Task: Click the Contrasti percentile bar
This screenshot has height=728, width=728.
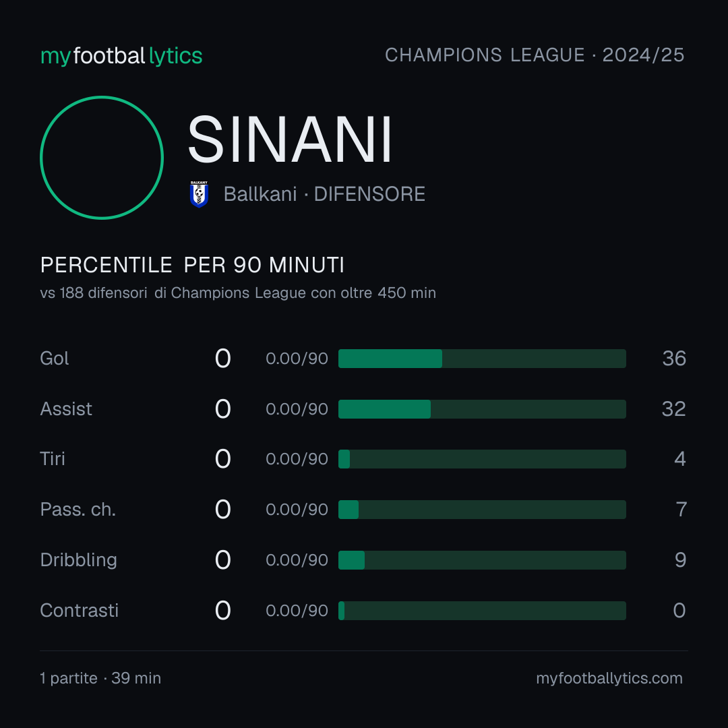Action: tap(482, 611)
